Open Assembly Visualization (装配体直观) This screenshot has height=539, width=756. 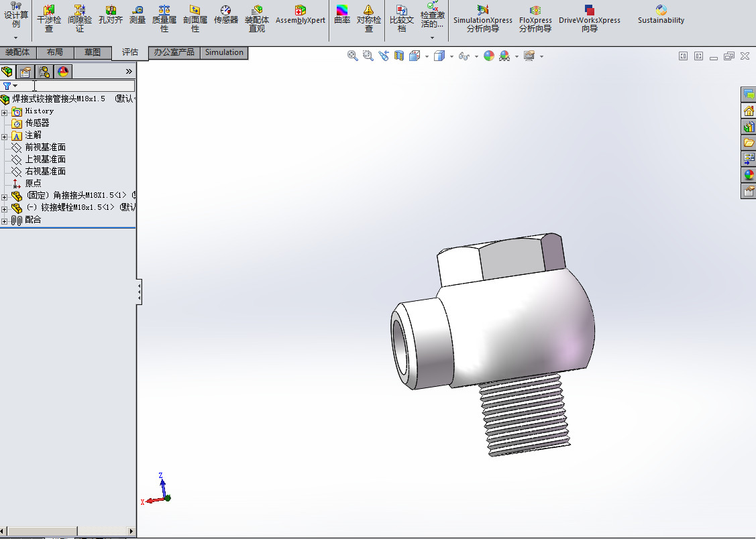tap(256, 18)
